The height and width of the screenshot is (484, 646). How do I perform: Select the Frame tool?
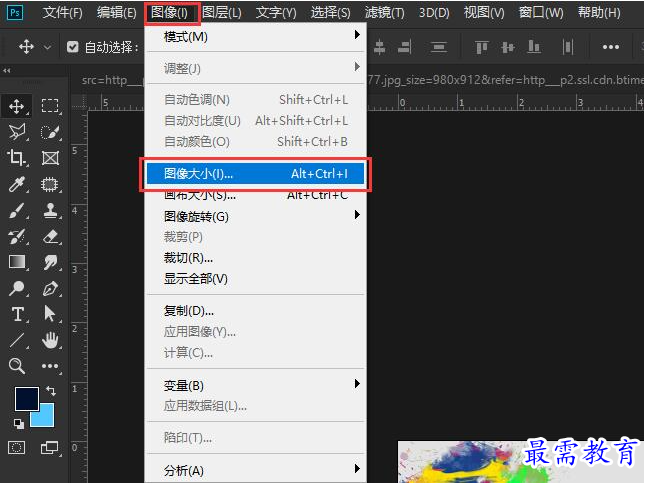coord(50,158)
